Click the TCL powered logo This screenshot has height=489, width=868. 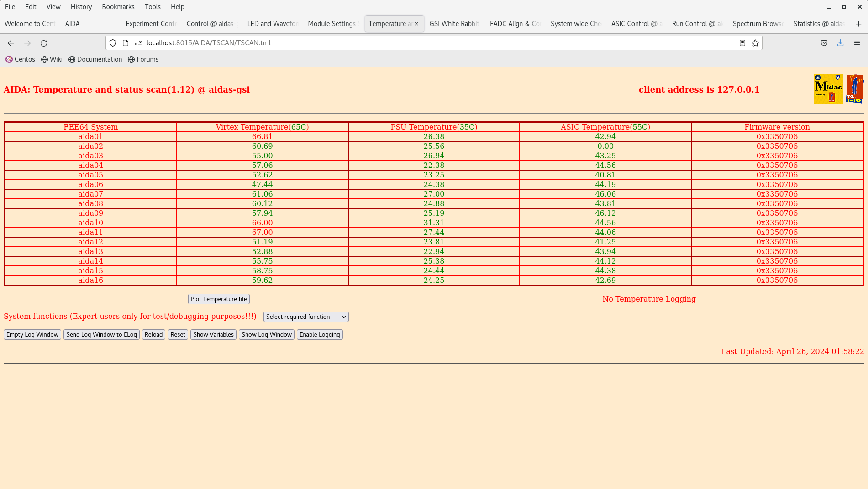coord(855,89)
